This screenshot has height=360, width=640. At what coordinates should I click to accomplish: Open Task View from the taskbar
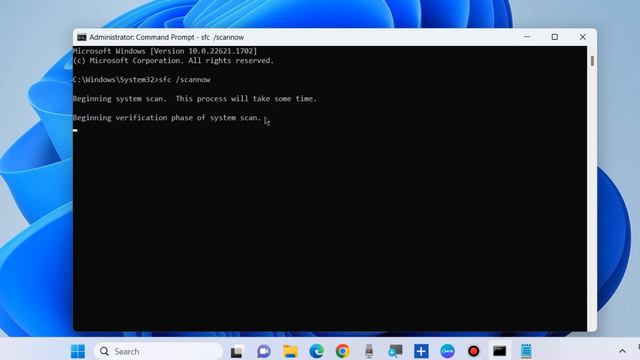pyautogui.click(x=237, y=351)
